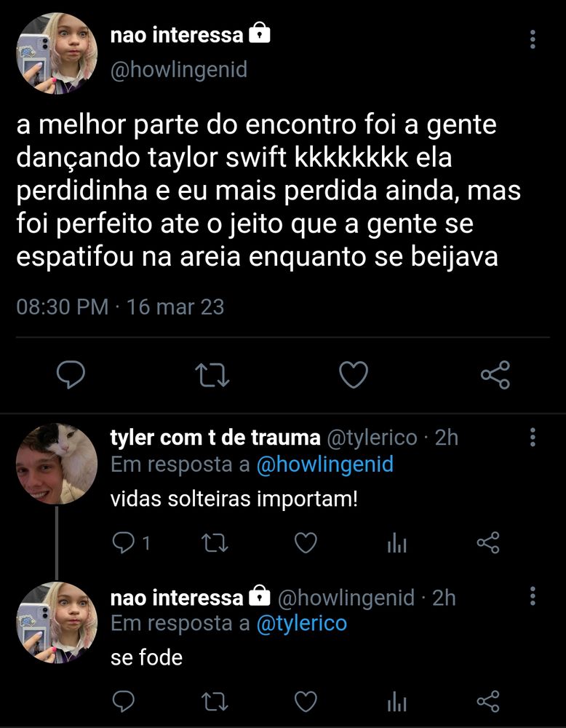
Task: Retweet the 'se fode' reply
Action: point(215,701)
